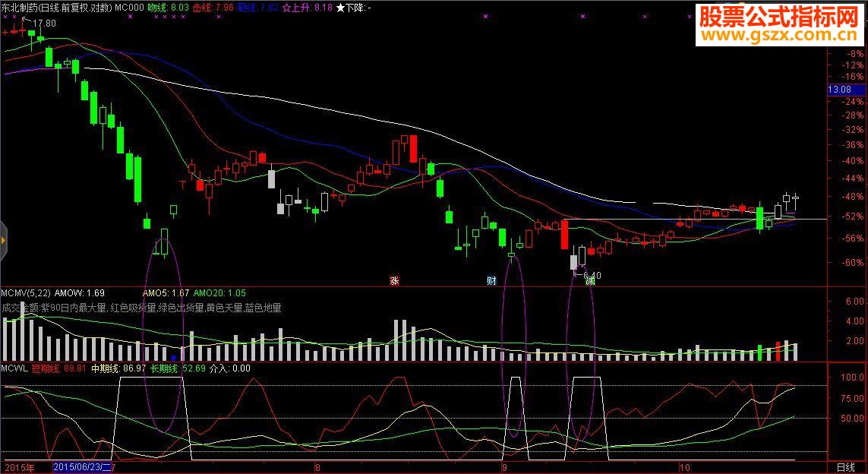Click the 中期线: 86.97 value
Screen dimensions: 868x474
point(118,368)
